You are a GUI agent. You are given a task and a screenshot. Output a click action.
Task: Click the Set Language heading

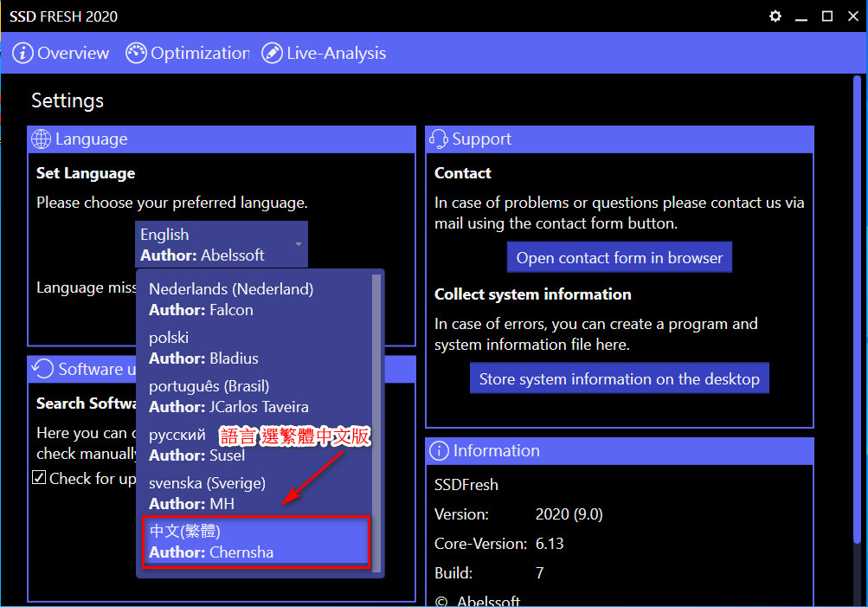coord(86,173)
